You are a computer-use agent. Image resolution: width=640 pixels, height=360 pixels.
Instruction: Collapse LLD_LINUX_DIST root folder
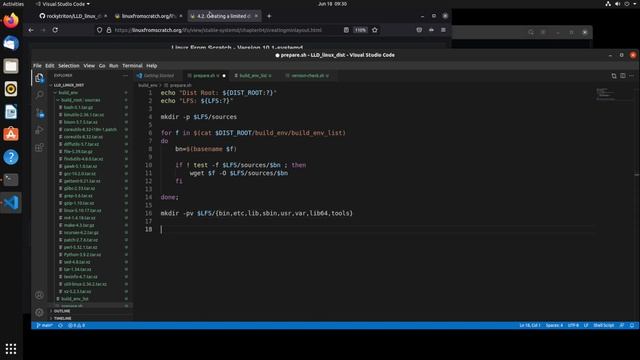point(69,85)
